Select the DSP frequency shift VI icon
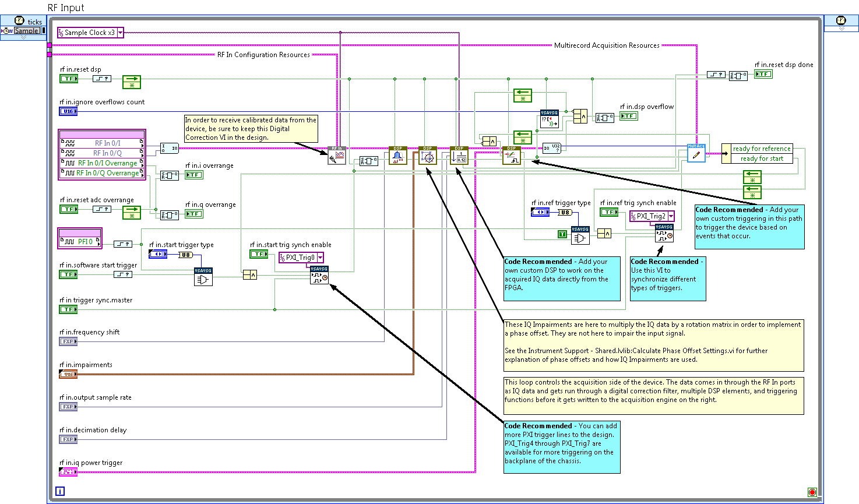 click(397, 156)
